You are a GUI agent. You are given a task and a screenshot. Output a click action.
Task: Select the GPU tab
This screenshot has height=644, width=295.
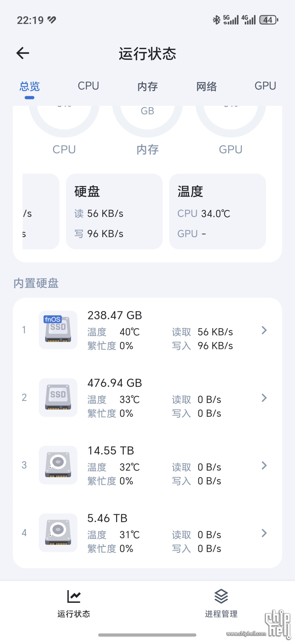265,86
